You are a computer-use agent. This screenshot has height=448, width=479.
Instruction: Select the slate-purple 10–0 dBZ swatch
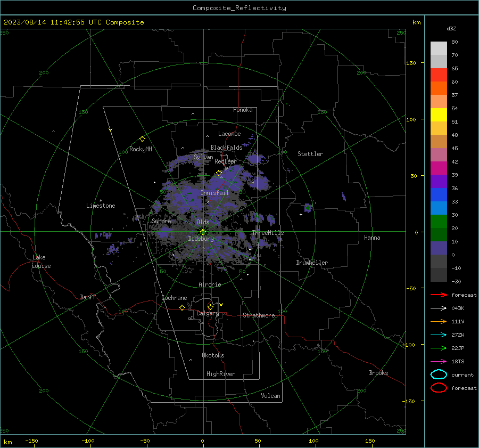(439, 248)
